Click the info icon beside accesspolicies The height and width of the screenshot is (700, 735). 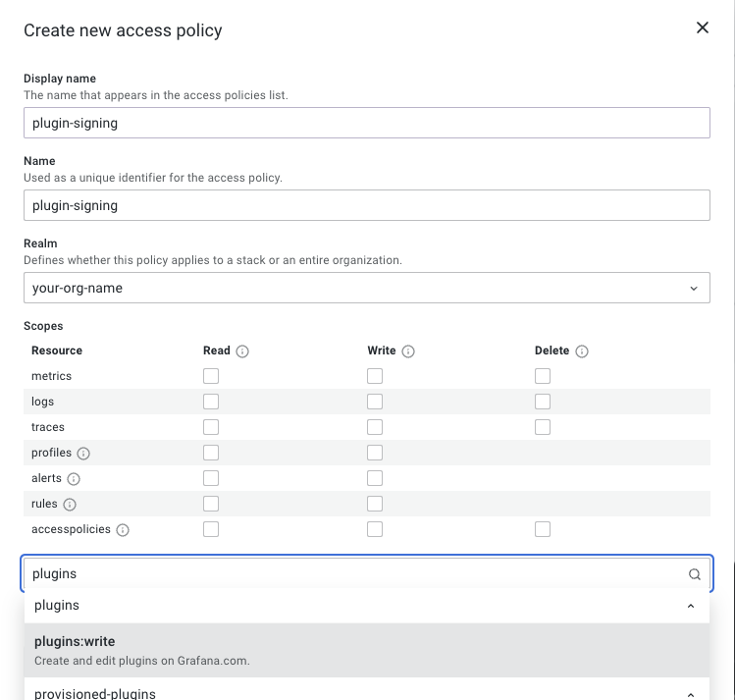point(123,530)
